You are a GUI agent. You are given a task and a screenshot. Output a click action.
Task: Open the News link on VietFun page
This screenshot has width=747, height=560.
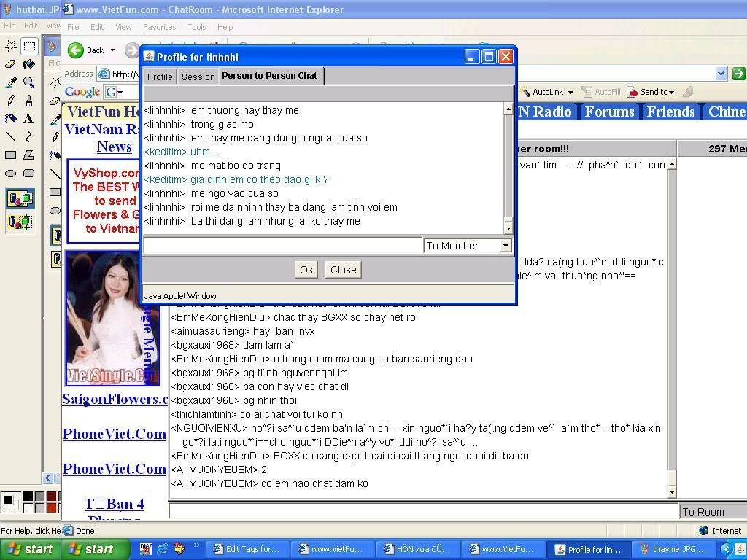[115, 147]
